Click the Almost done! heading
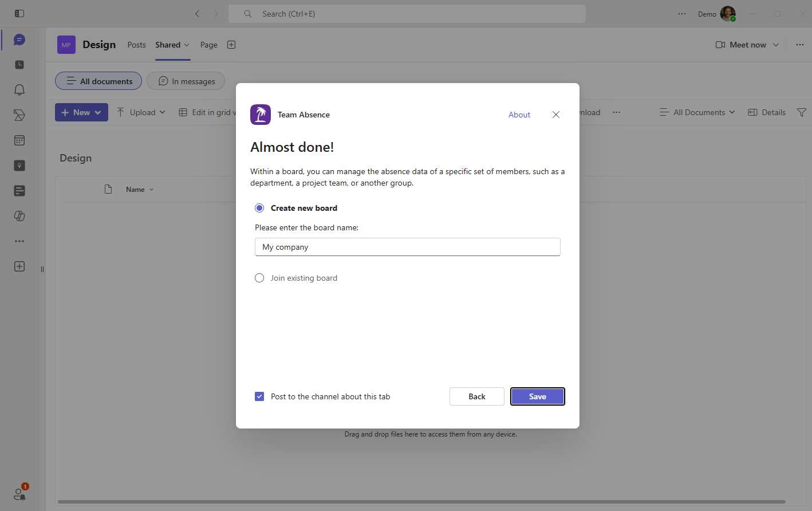812x511 pixels. tap(292, 147)
